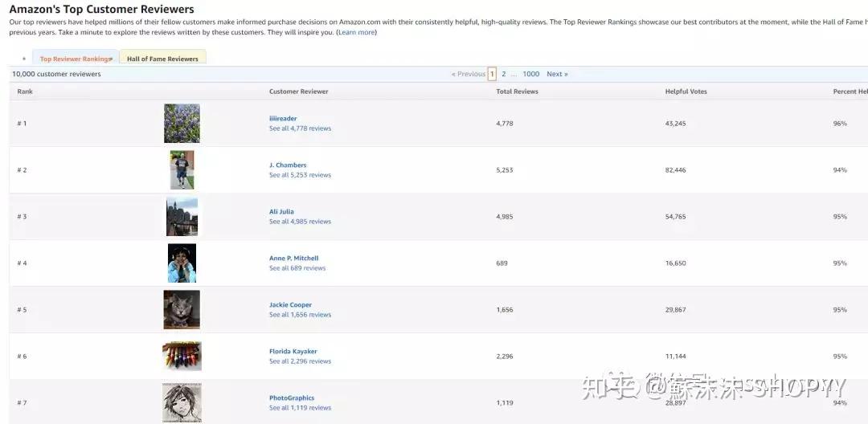This screenshot has height=424, width=868.
Task: Click the 43,245 helpful votes value
Action: (x=675, y=124)
